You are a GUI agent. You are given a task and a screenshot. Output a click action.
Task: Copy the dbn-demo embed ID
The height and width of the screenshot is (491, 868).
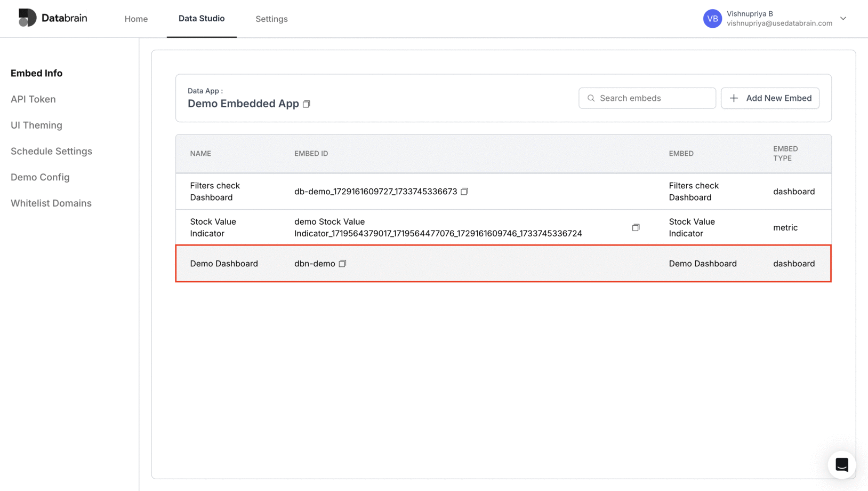(x=342, y=263)
